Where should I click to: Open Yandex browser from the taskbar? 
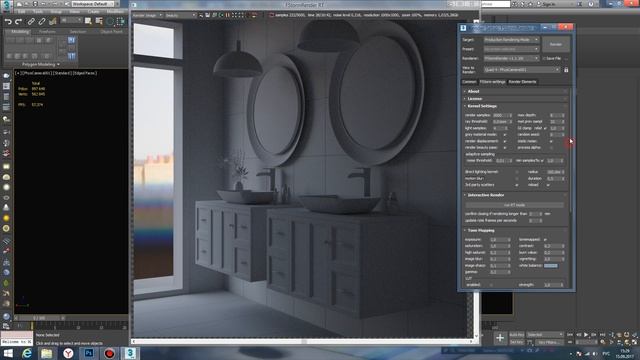point(68,353)
